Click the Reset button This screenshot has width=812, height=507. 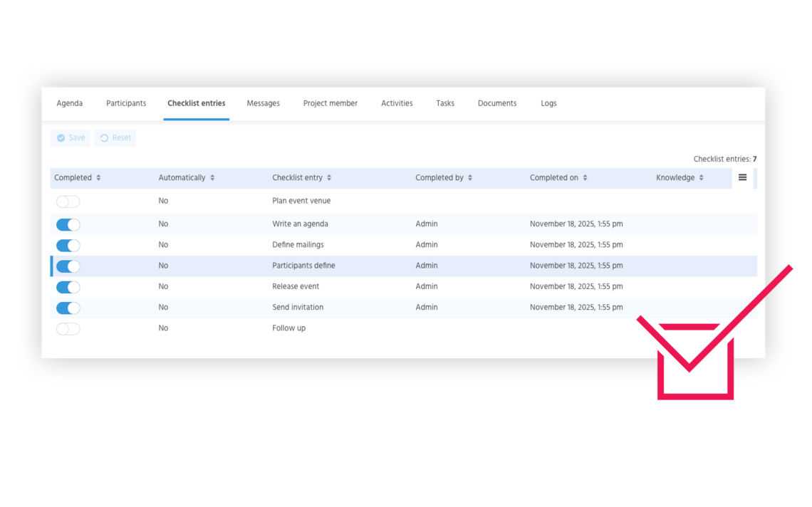115,138
